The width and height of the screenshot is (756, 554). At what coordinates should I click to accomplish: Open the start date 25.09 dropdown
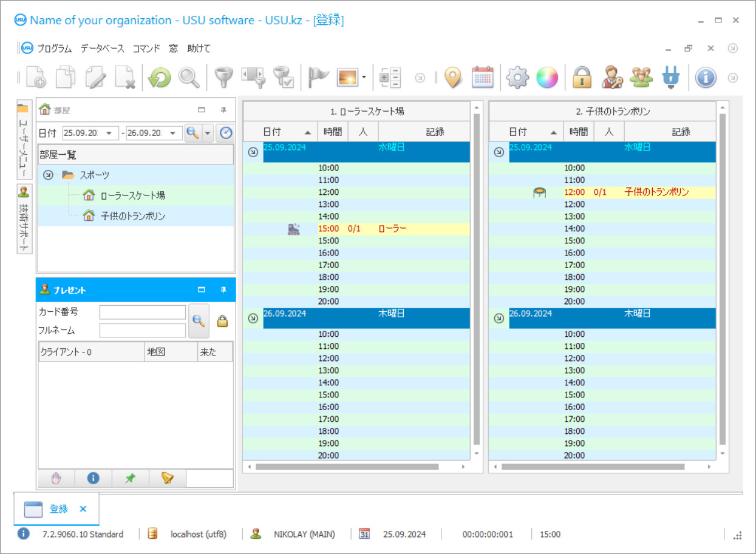pos(109,133)
